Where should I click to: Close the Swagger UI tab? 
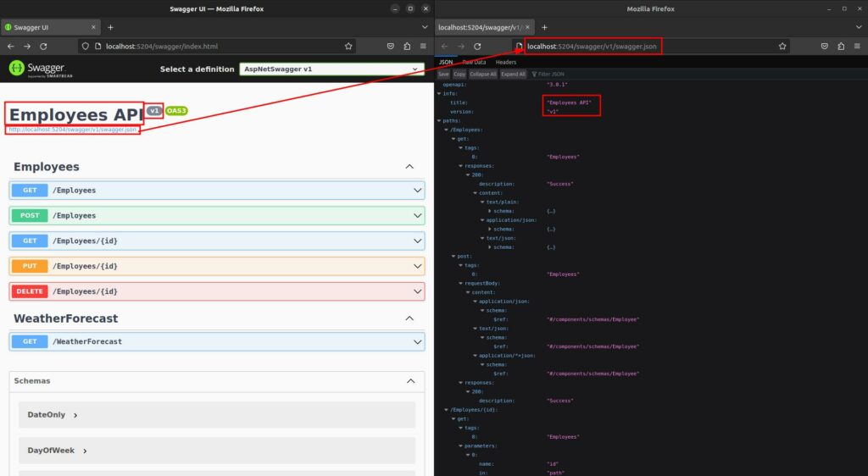pos(93,27)
